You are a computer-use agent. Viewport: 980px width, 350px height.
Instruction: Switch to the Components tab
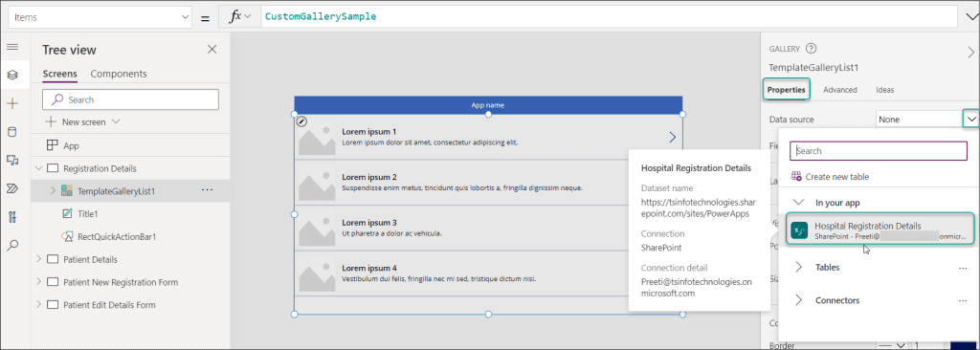coord(119,74)
